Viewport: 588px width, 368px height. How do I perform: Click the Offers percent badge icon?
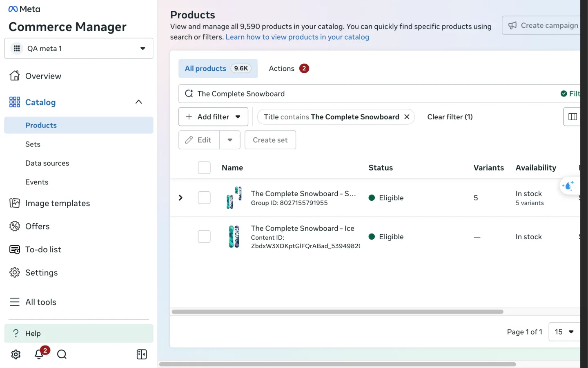(x=15, y=226)
